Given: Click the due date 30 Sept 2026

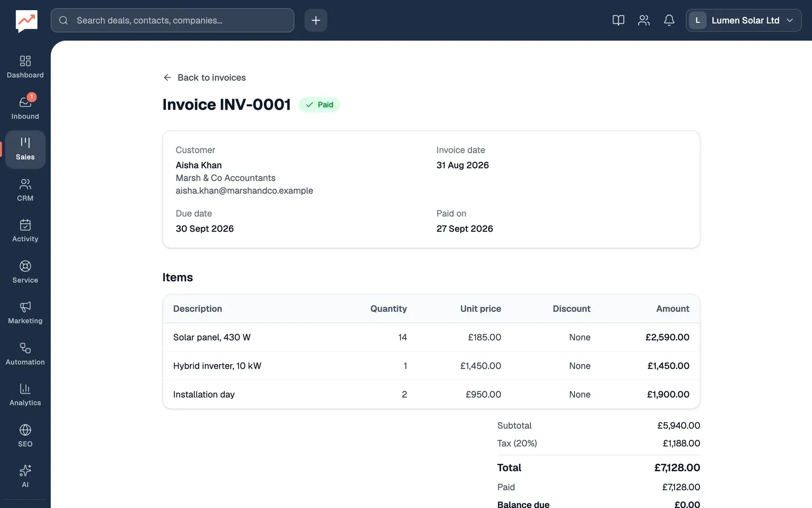Looking at the screenshot, I should click(x=205, y=229).
